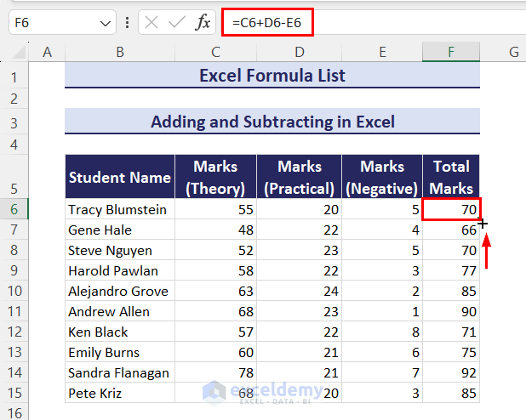Viewport: 526px width, 420px height.
Task: Select Andrew Allen's negative marks 1
Action: [x=382, y=311]
